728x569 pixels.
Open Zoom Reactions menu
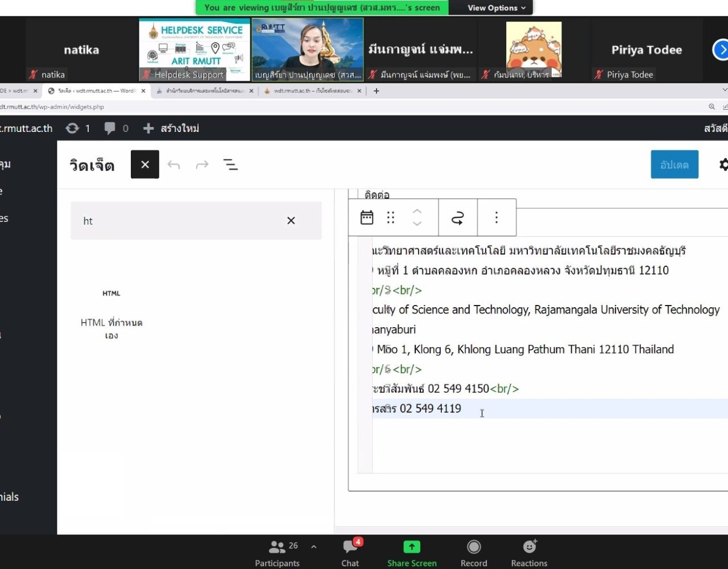tap(529, 553)
